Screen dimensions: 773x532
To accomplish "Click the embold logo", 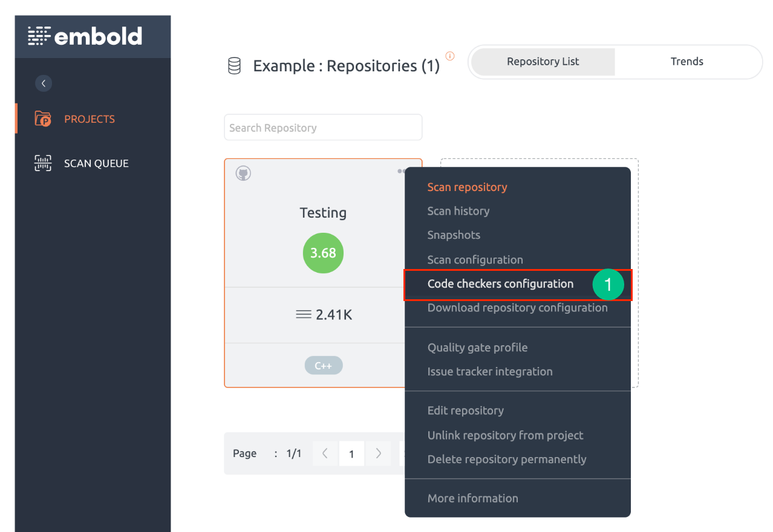I will [85, 36].
